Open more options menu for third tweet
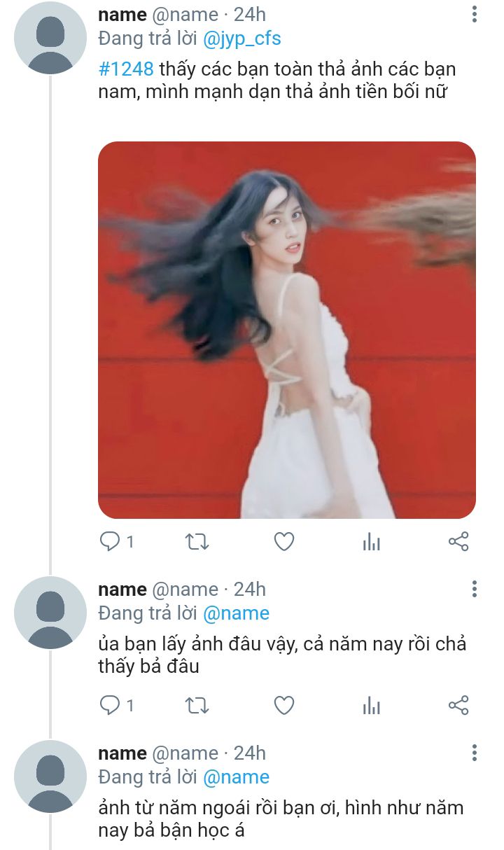Viewport: 504px width, 850px height. tap(475, 753)
